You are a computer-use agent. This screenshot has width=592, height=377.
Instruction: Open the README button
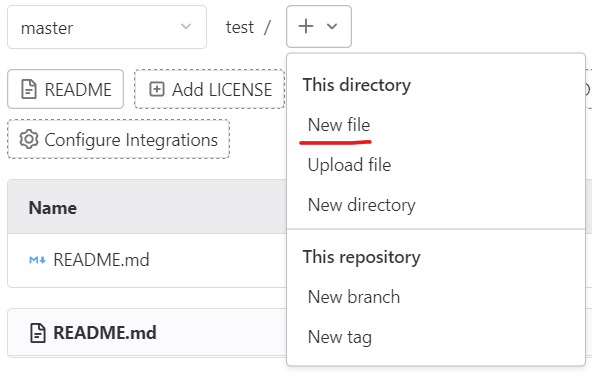[65, 89]
